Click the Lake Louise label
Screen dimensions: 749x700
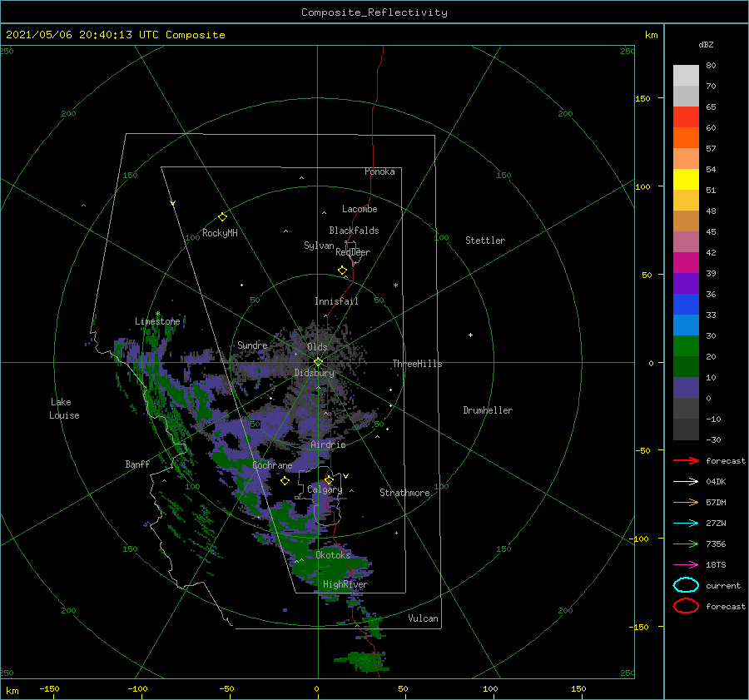[64, 409]
